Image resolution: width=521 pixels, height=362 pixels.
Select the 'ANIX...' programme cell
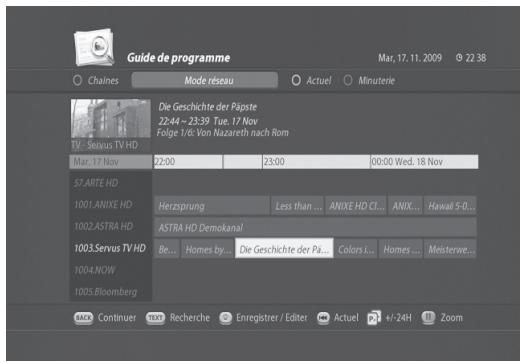tap(405, 206)
